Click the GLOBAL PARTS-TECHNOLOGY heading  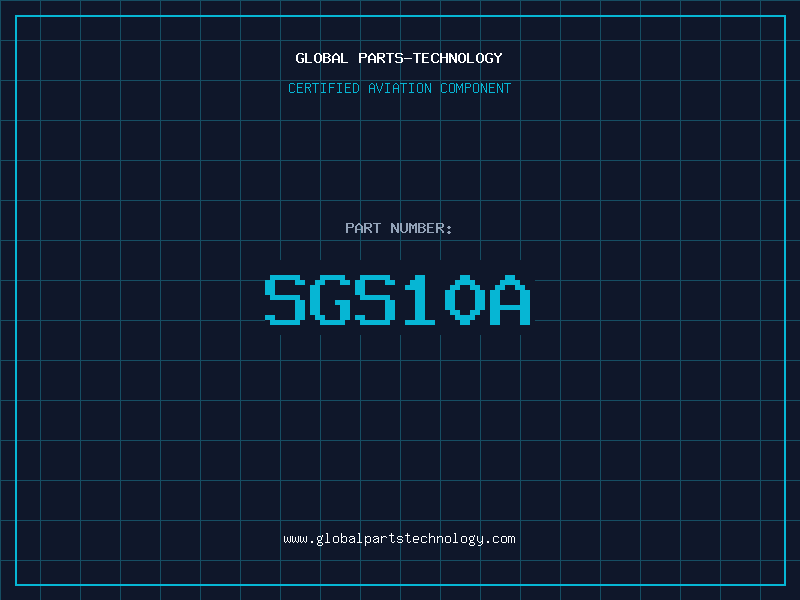click(399, 58)
